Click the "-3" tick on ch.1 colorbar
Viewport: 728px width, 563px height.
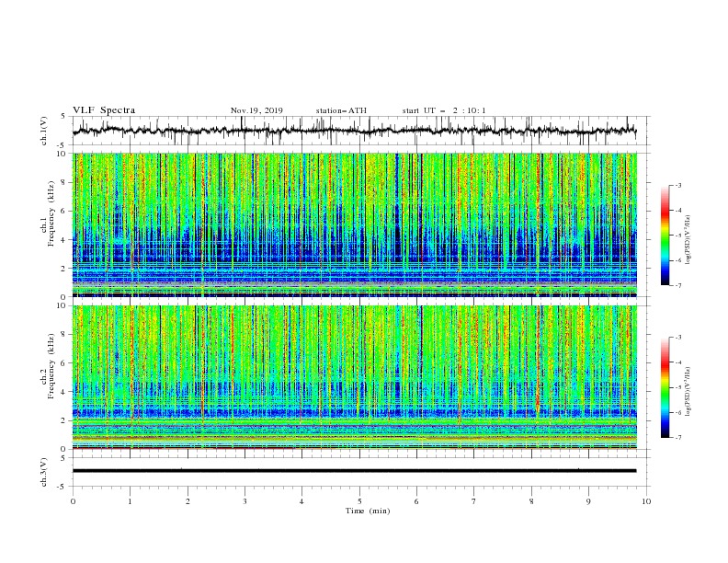pos(678,185)
